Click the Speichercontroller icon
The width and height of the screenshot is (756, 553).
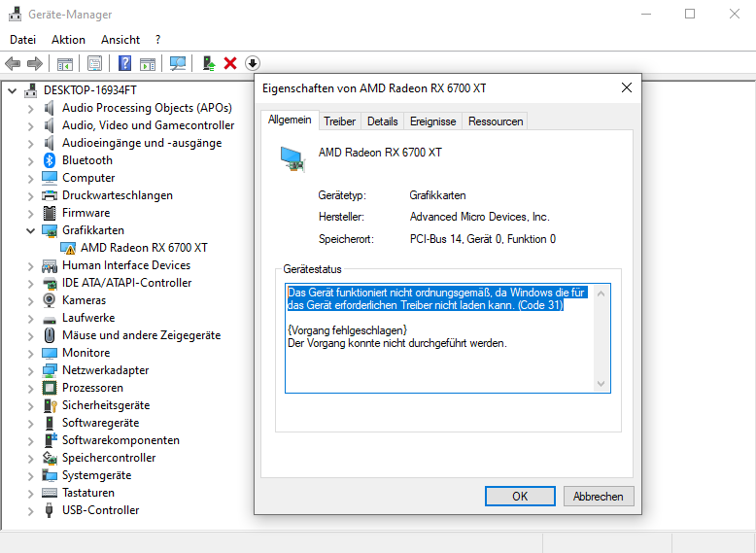pyautogui.click(x=50, y=458)
